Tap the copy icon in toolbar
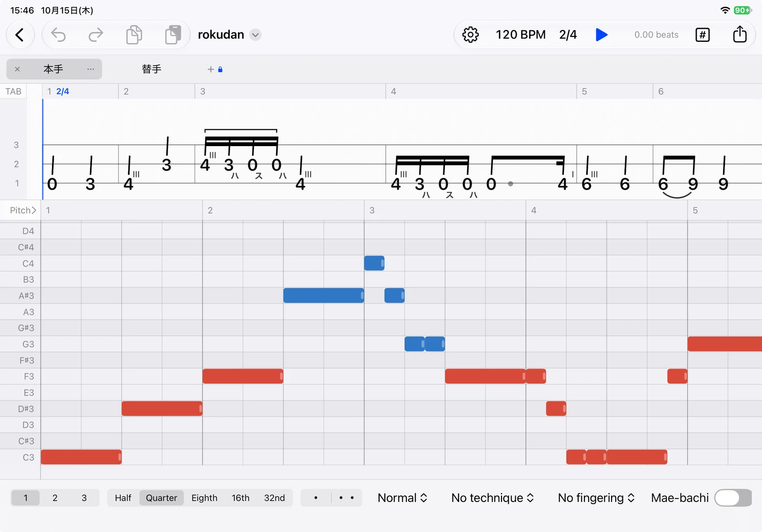The image size is (762, 532). click(134, 35)
